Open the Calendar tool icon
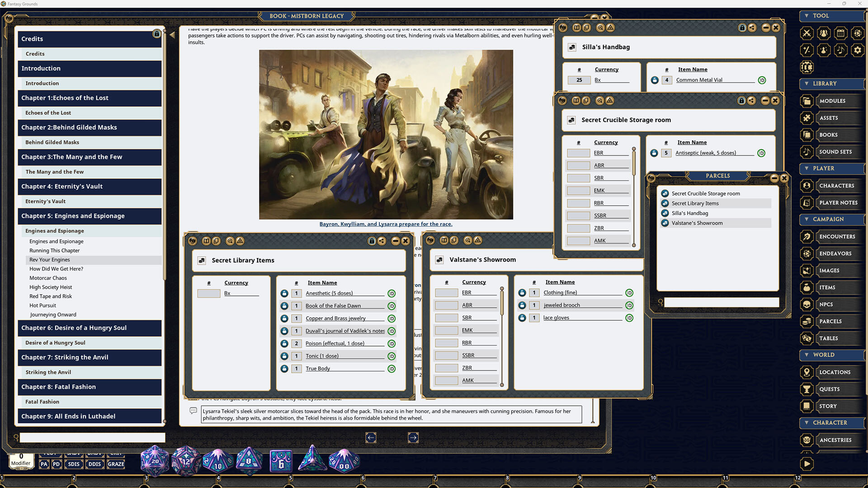 (841, 33)
